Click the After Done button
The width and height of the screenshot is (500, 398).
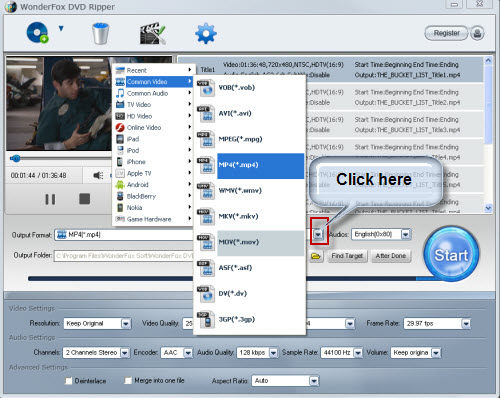[x=391, y=256]
